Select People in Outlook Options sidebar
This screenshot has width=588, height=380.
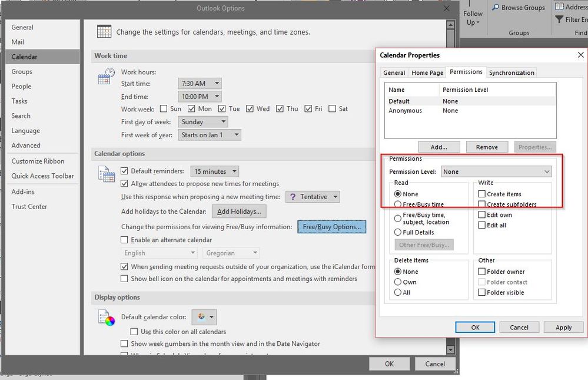[43, 86]
